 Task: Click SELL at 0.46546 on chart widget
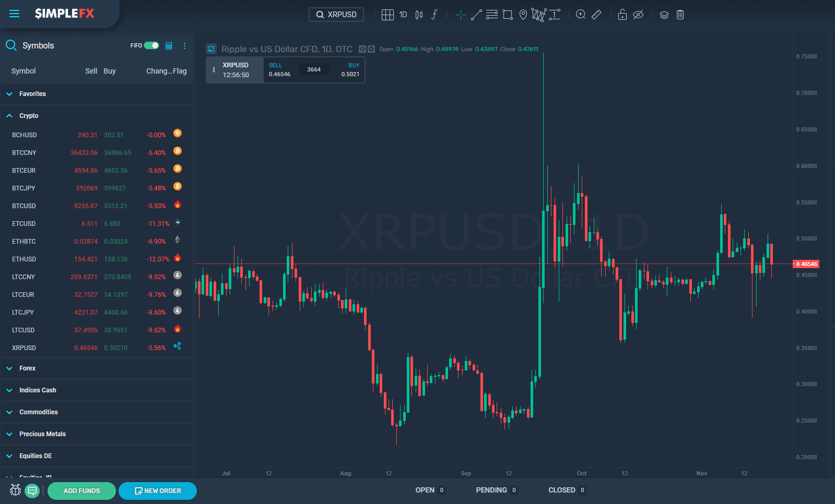tap(280, 70)
